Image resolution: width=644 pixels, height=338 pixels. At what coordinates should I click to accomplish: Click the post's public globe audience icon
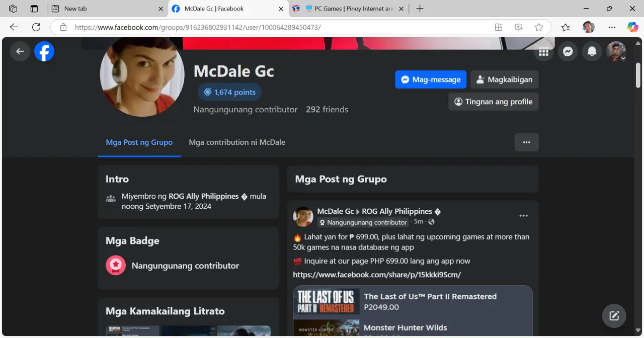pyautogui.click(x=431, y=222)
